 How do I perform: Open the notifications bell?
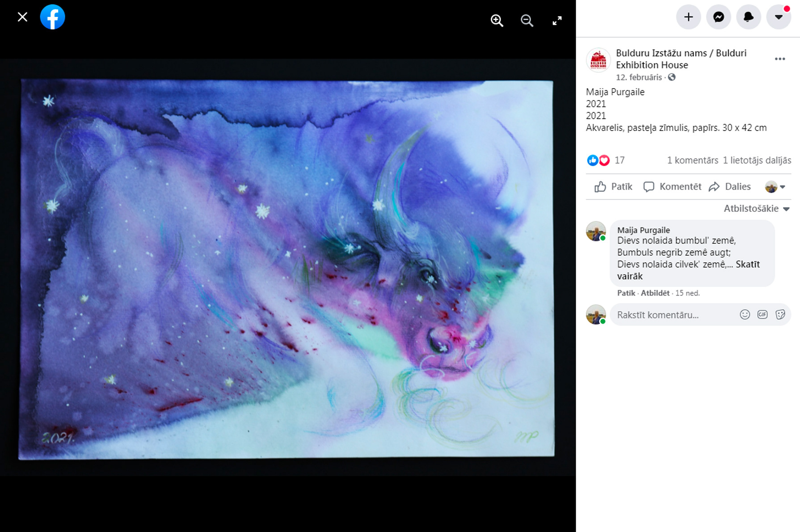coord(749,17)
